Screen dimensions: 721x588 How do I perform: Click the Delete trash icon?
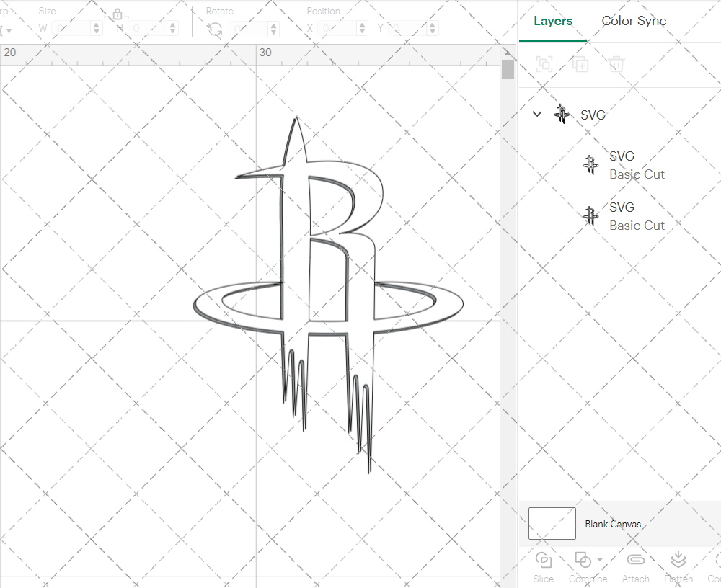tap(616, 64)
